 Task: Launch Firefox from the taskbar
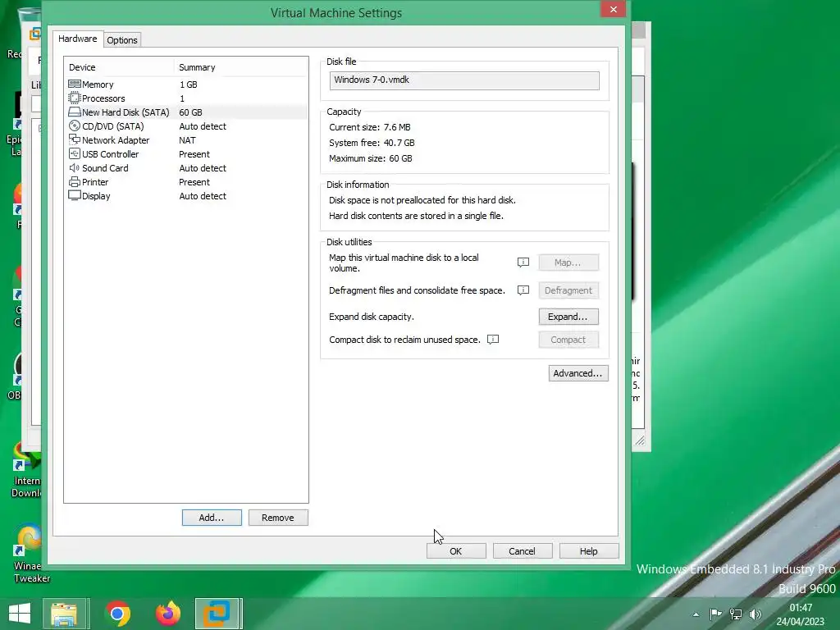[167, 614]
